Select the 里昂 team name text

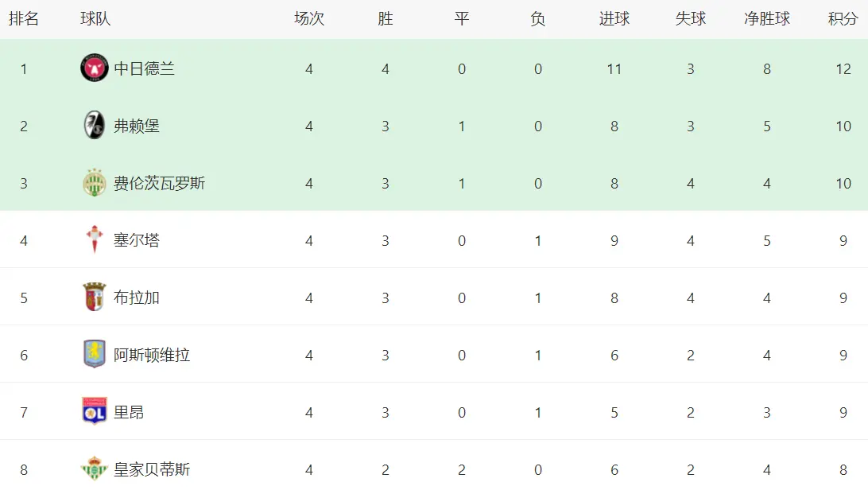click(x=129, y=412)
